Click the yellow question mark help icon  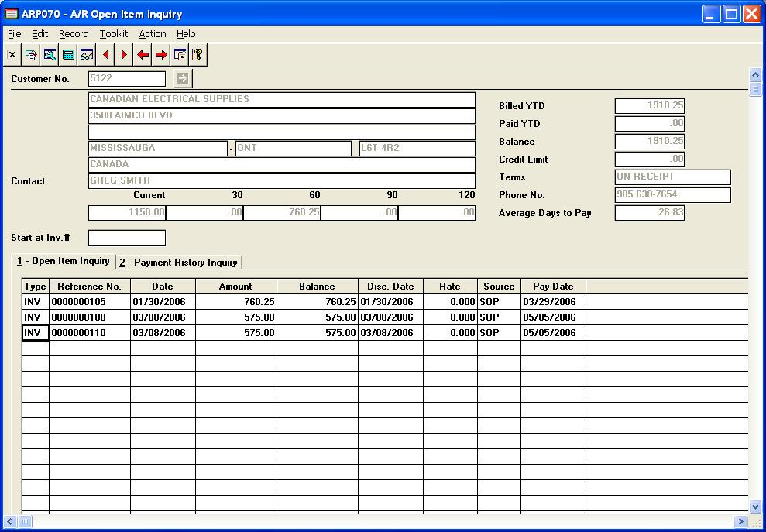198,55
